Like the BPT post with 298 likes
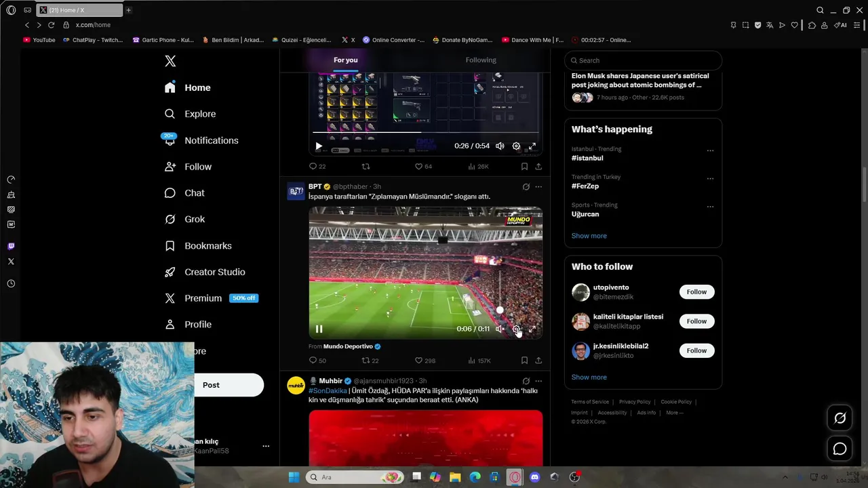The height and width of the screenshot is (488, 868). pos(425,361)
